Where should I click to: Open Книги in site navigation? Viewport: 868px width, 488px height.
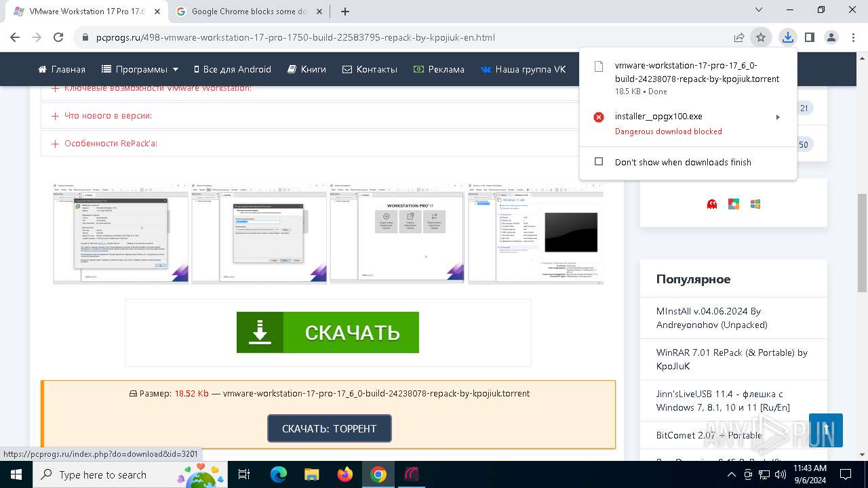(307, 69)
